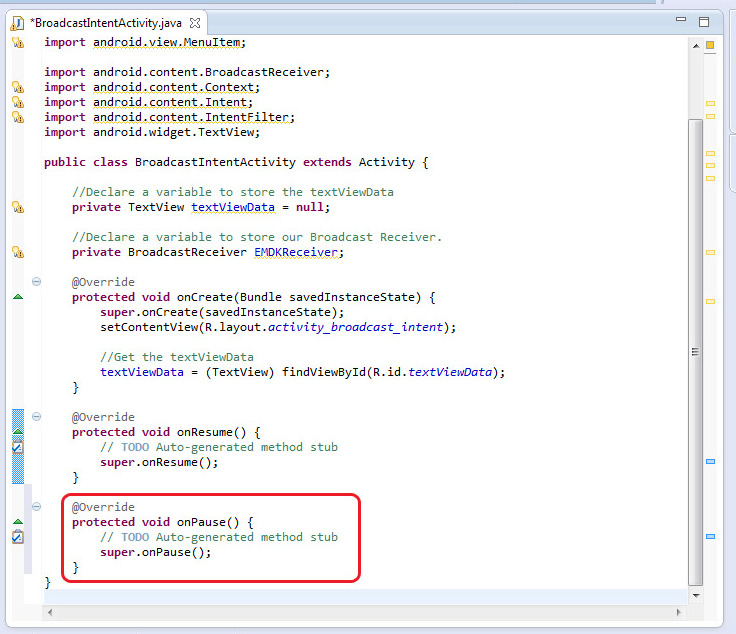Click TODO task marker in onResume method

pyautogui.click(x=17, y=447)
